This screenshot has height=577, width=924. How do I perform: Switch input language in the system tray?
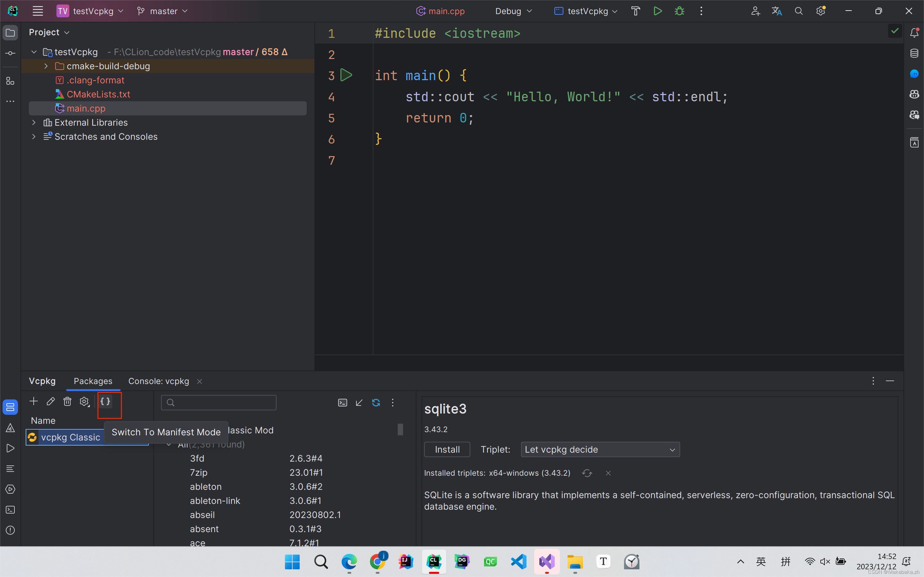click(x=761, y=561)
